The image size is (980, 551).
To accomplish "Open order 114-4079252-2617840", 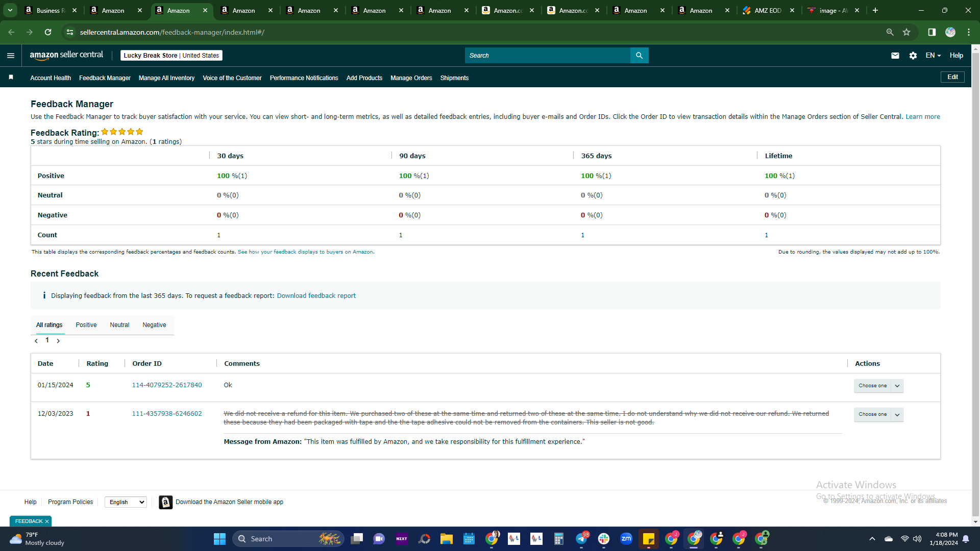I will click(x=167, y=385).
